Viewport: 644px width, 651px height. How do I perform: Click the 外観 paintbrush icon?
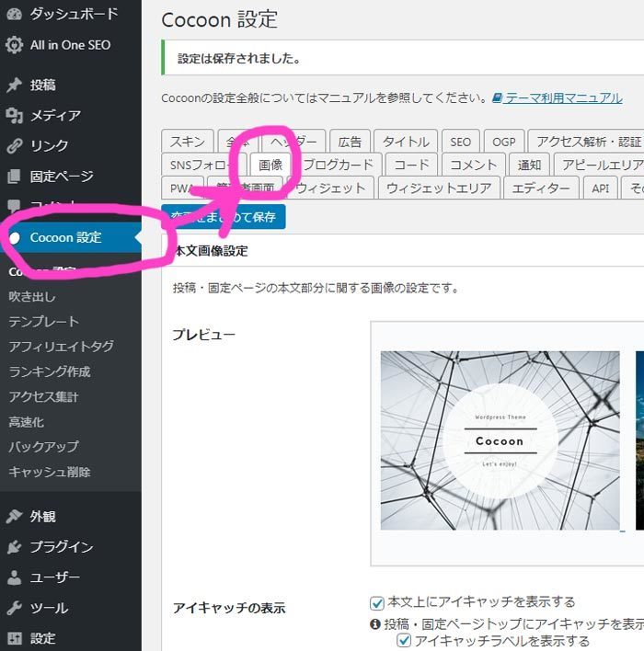point(14,517)
